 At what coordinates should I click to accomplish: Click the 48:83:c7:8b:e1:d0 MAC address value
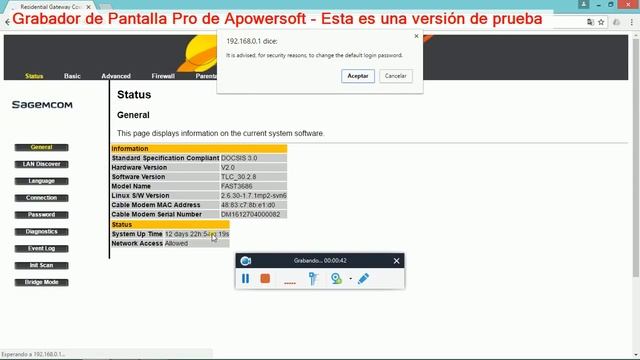click(x=253, y=205)
